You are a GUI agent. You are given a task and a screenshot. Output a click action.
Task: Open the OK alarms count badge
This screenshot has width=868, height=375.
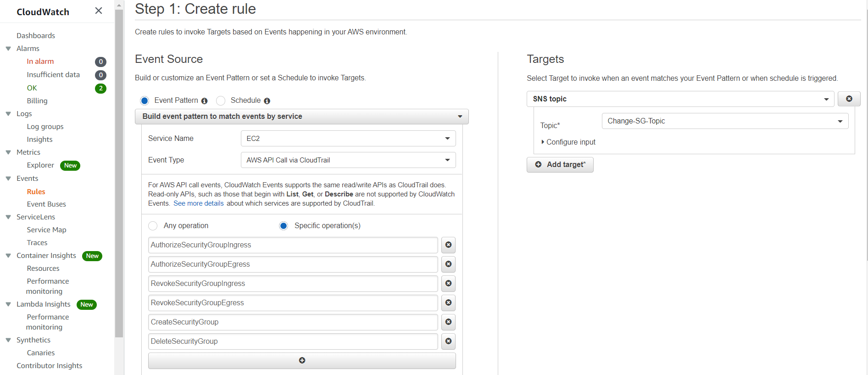coord(100,88)
